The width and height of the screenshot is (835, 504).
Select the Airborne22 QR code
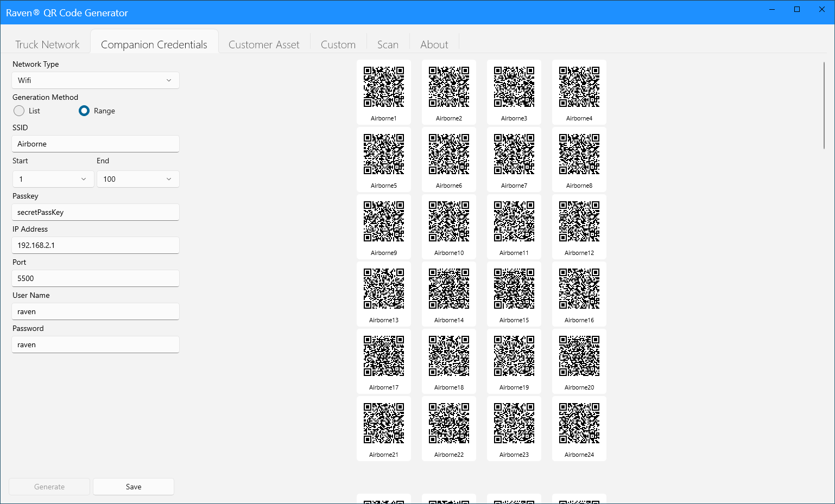[449, 429]
